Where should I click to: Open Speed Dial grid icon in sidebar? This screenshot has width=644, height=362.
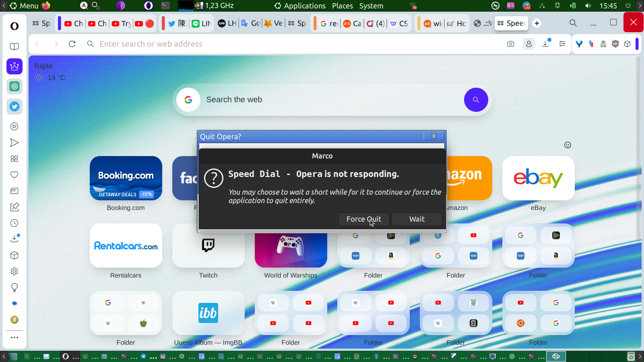point(14,159)
